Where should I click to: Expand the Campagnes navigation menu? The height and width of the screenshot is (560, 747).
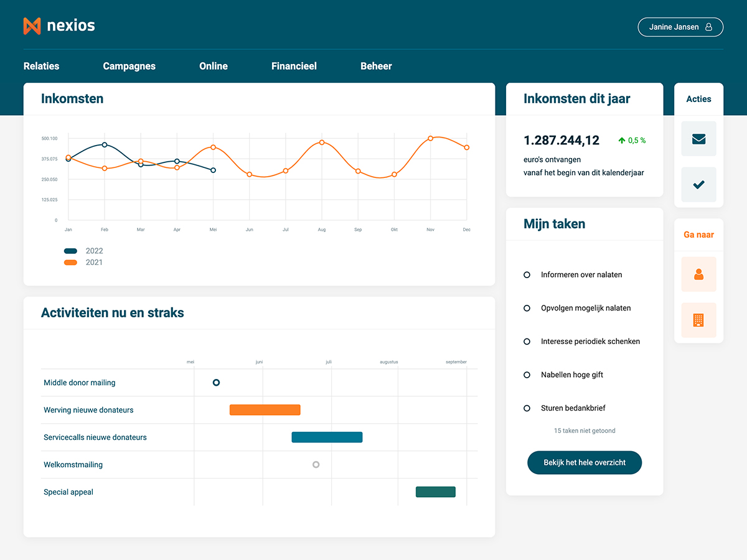click(x=129, y=66)
